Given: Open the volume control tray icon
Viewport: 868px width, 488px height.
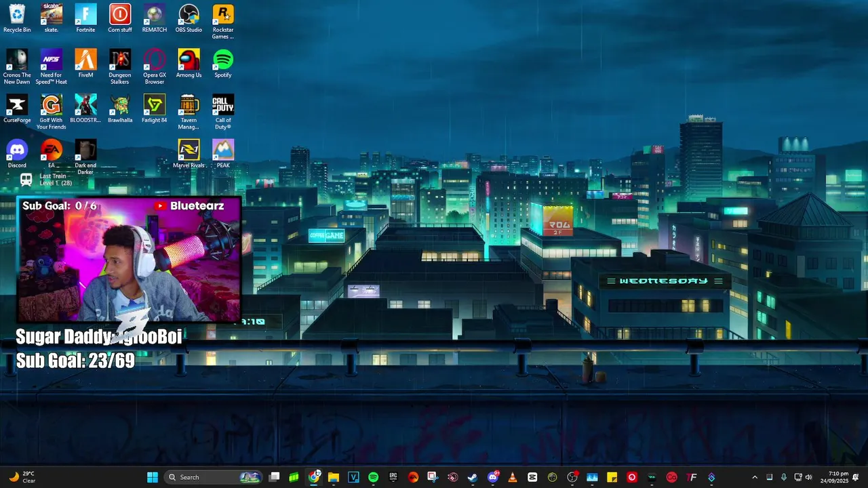Looking at the screenshot, I should pos(808,477).
